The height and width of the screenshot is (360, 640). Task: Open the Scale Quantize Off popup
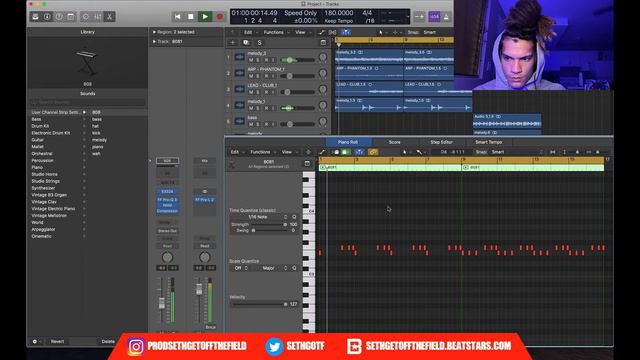pyautogui.click(x=241, y=268)
